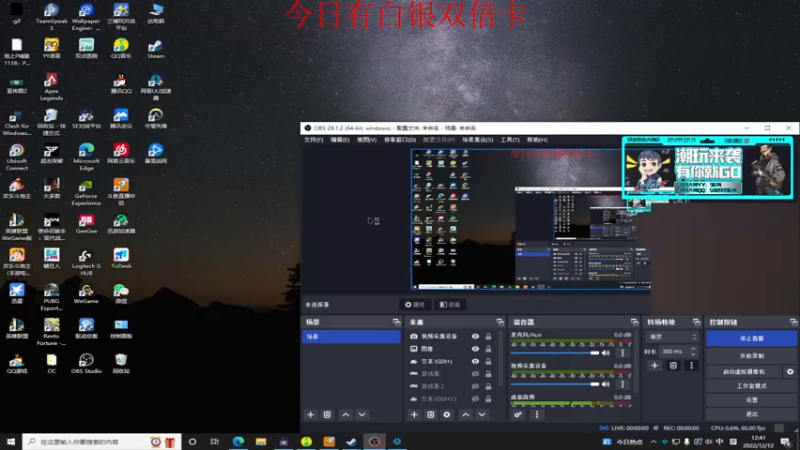
Task: Open TeamSpeak 3 desktop icon
Action: tap(52, 16)
